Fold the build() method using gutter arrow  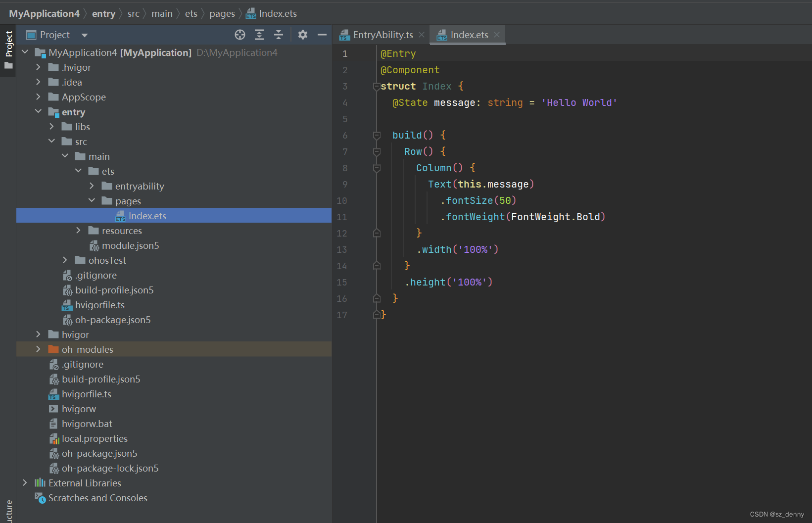pyautogui.click(x=377, y=135)
